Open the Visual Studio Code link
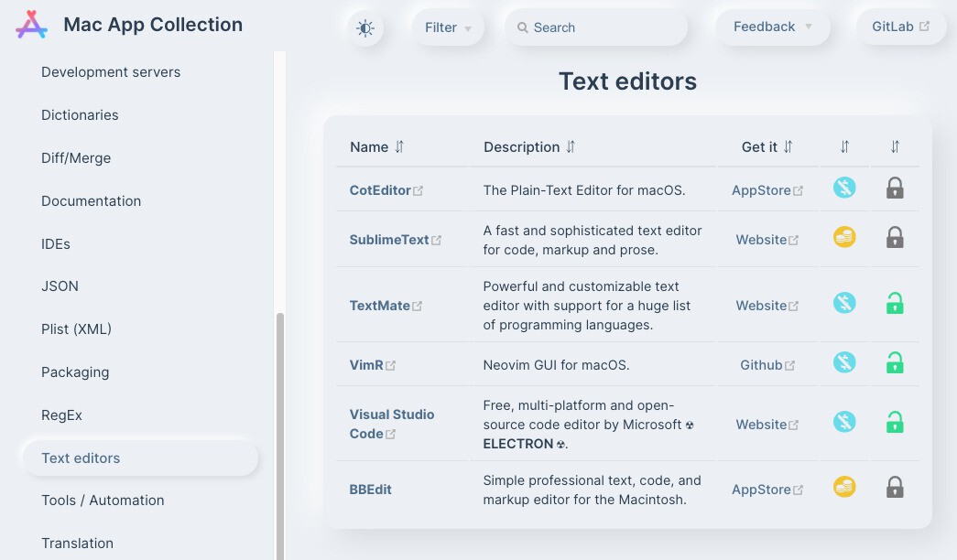The image size is (957, 560). [x=392, y=424]
